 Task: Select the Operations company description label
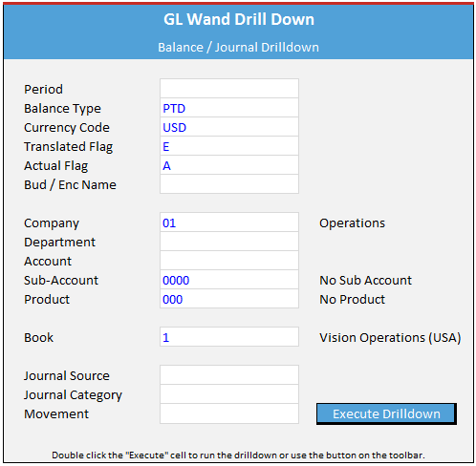pyautogui.click(x=353, y=223)
